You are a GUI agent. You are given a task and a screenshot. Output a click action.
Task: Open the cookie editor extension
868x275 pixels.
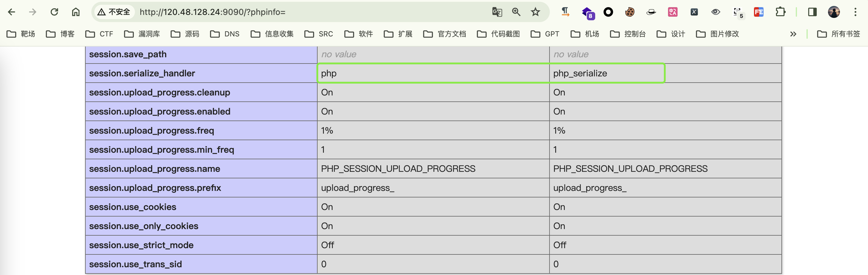click(630, 12)
